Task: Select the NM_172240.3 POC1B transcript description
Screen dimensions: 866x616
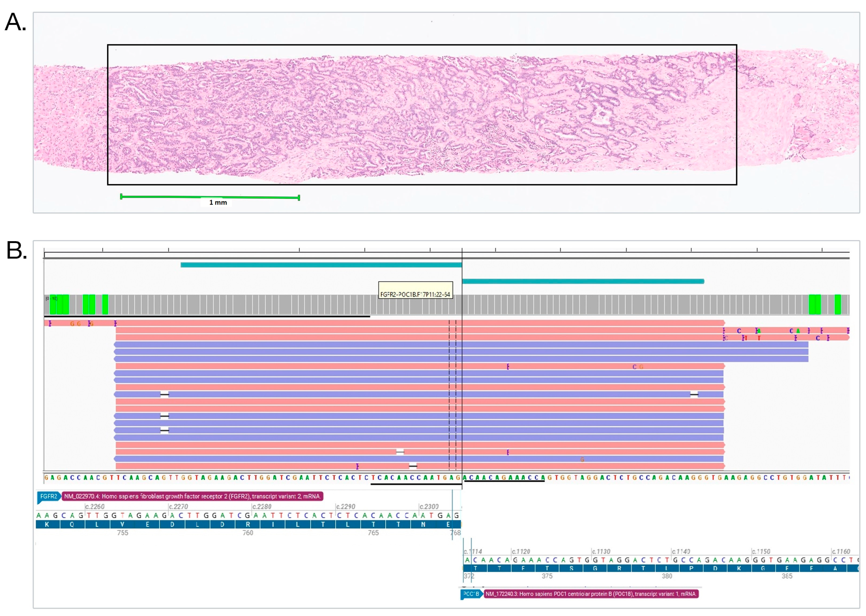Action: tap(591, 594)
